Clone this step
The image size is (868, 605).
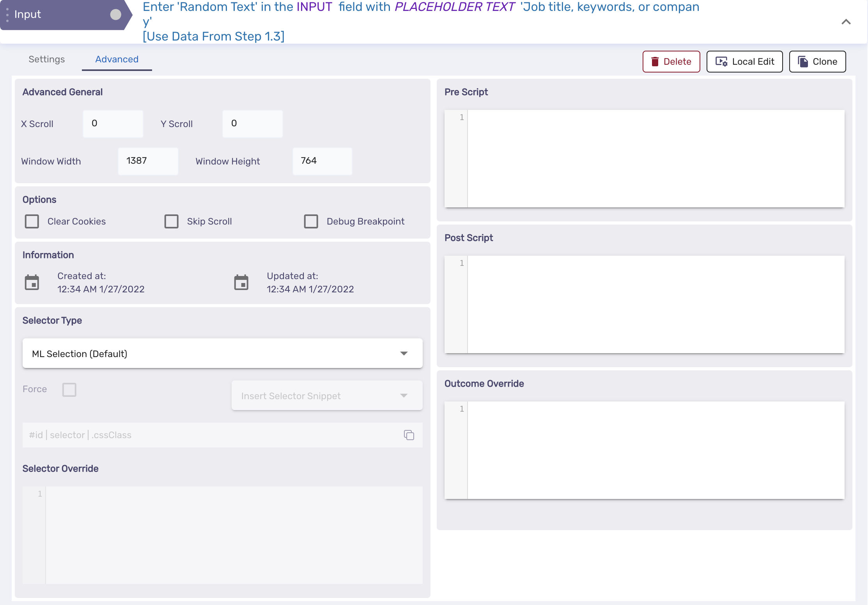(x=817, y=62)
